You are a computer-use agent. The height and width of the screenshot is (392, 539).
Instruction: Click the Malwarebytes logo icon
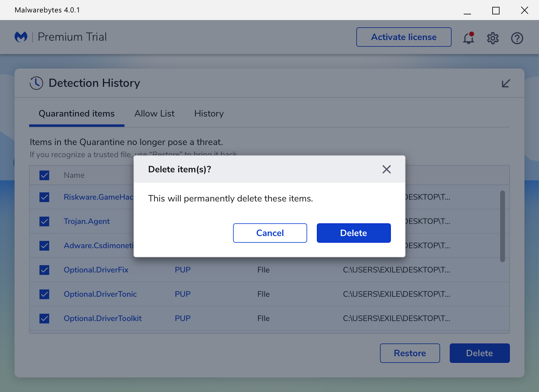[x=21, y=37]
